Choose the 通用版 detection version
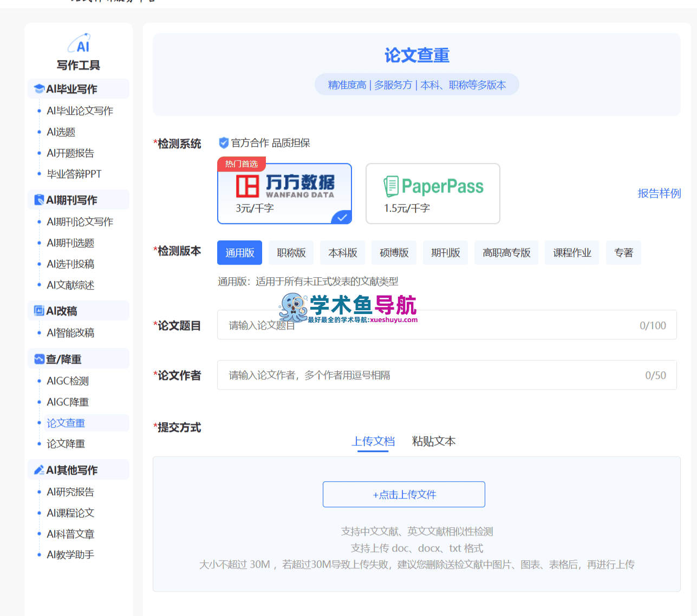 point(239,253)
